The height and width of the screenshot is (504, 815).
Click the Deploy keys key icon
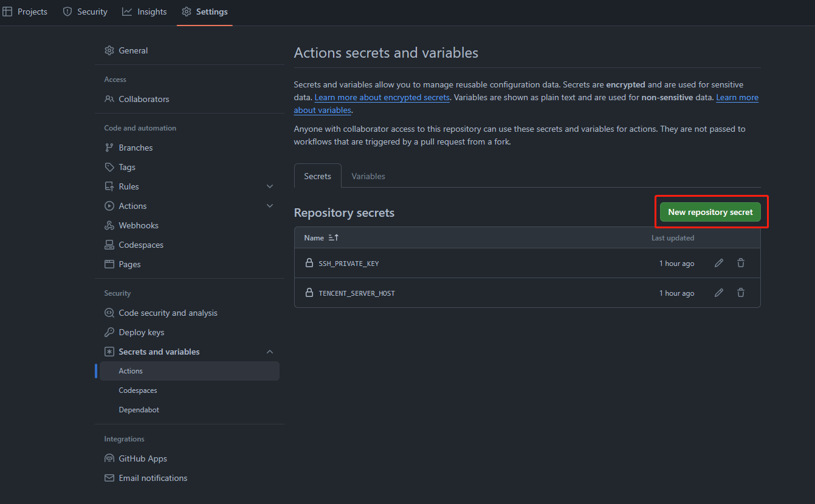click(109, 332)
